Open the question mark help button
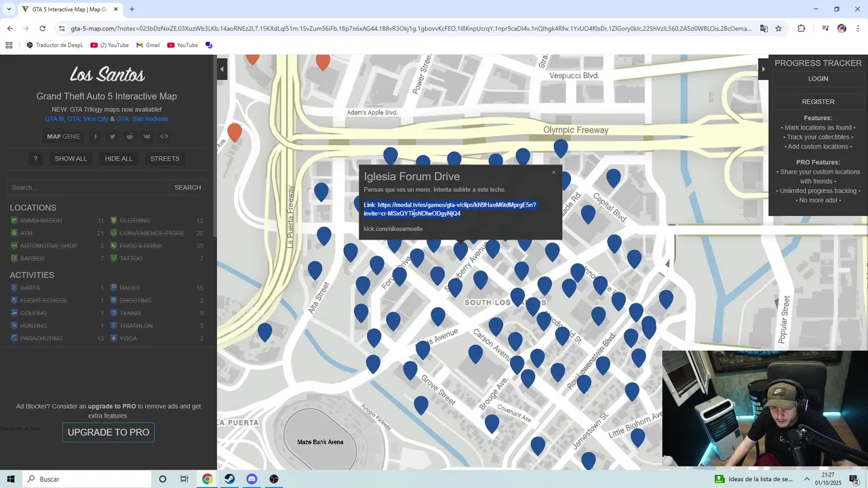Screen dimensions: 868x488 (x=35, y=159)
